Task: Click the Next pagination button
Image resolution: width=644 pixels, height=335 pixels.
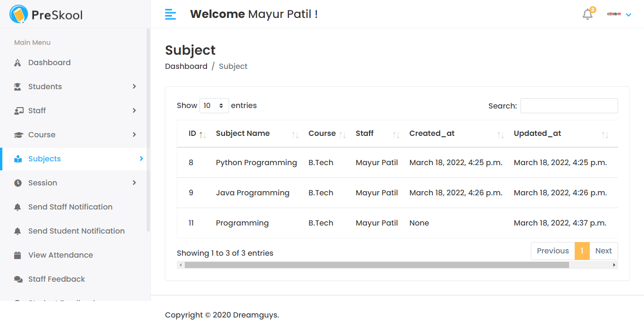Action: [604, 251]
